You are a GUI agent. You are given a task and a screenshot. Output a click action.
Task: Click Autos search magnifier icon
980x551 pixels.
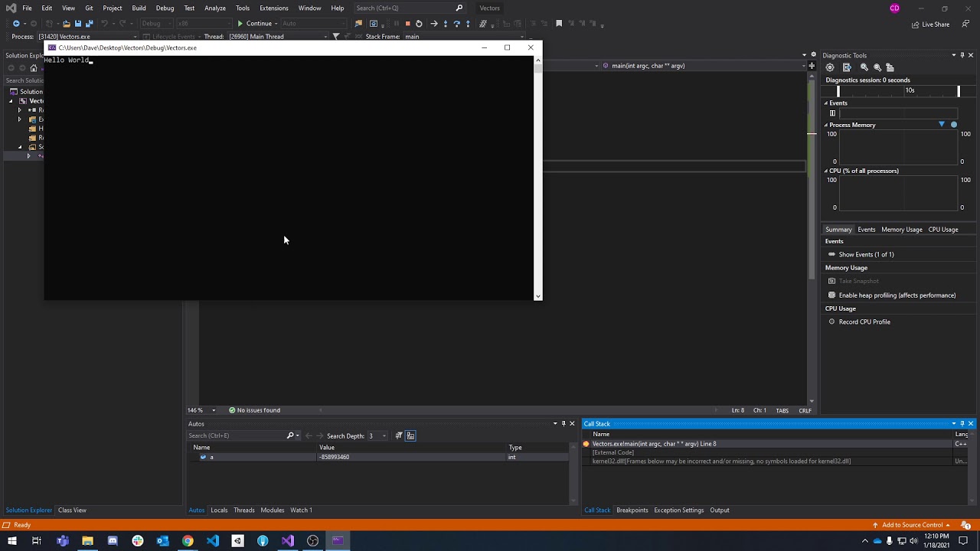point(290,435)
